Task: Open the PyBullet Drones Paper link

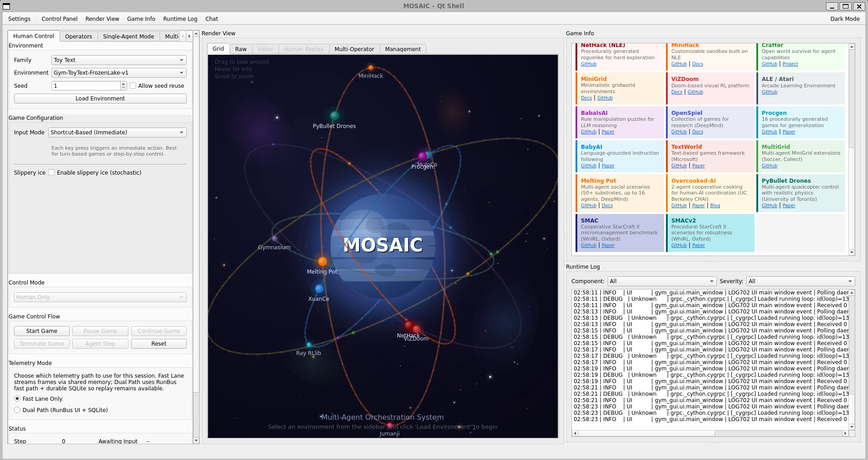Action: (789, 205)
